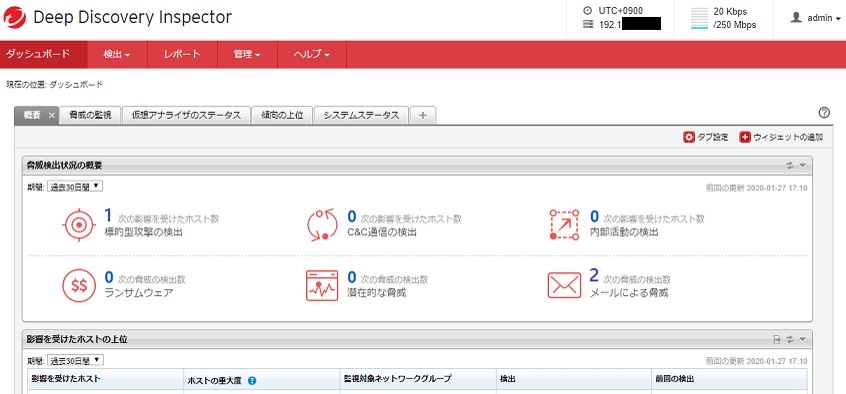The image size is (846, 394).
Task: Select the 概要 tab
Action: [32, 116]
